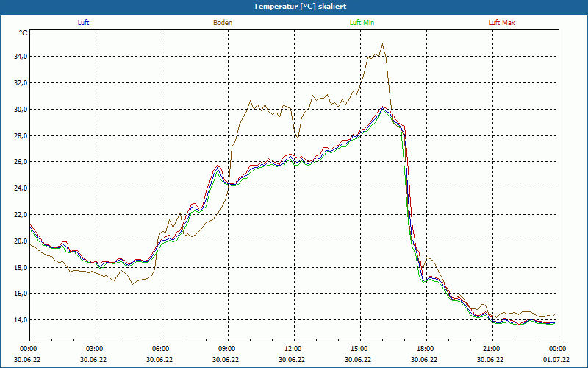Click the 12:00 time axis label
588x368 pixels.
293,349
